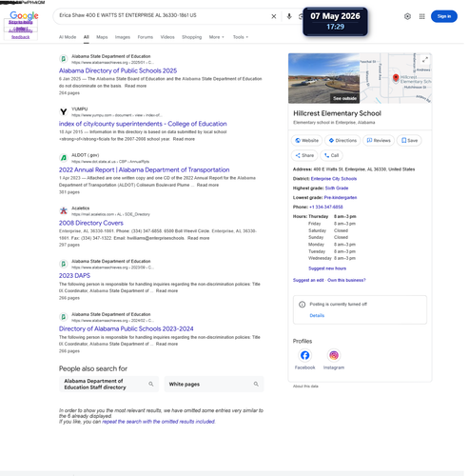Click the Google logo
This screenshot has width=469, height=476.
pos(24,15)
